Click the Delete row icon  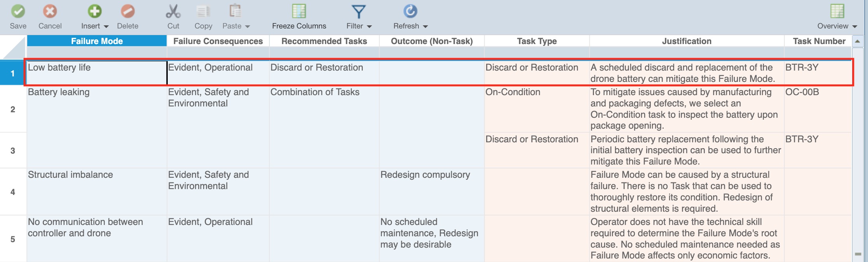[127, 11]
